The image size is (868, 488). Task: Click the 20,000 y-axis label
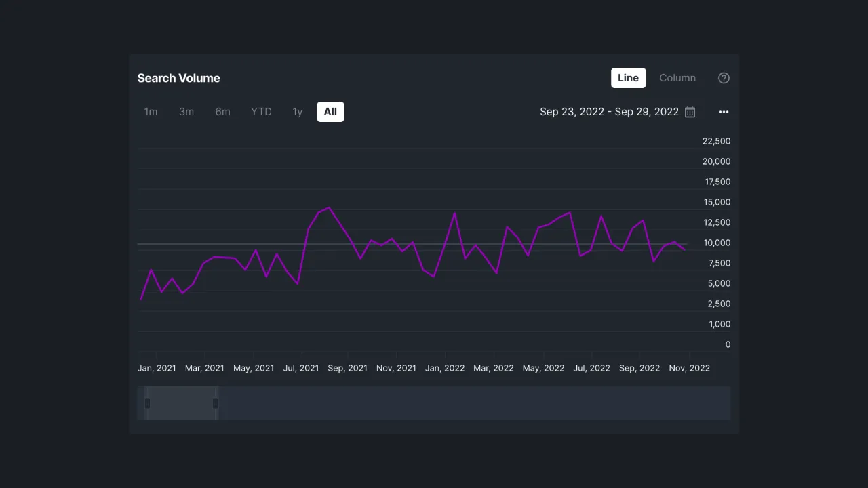716,161
